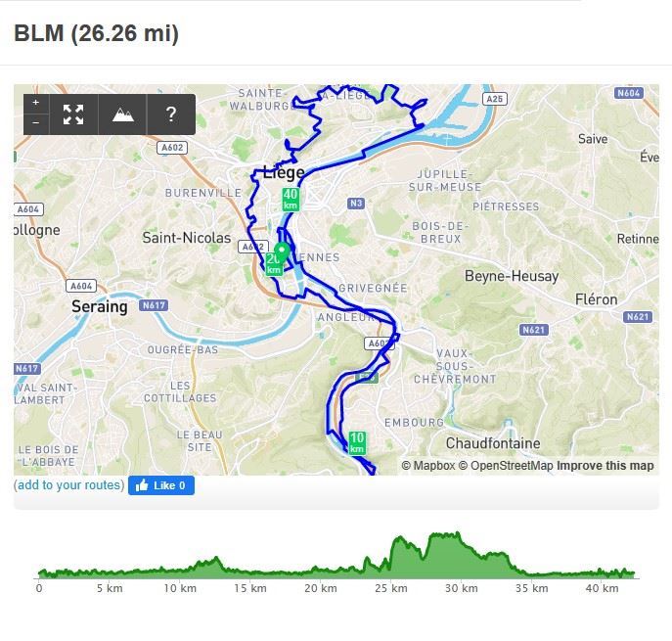Open fullscreen map view
This screenshot has height=641, width=672.
[73, 114]
